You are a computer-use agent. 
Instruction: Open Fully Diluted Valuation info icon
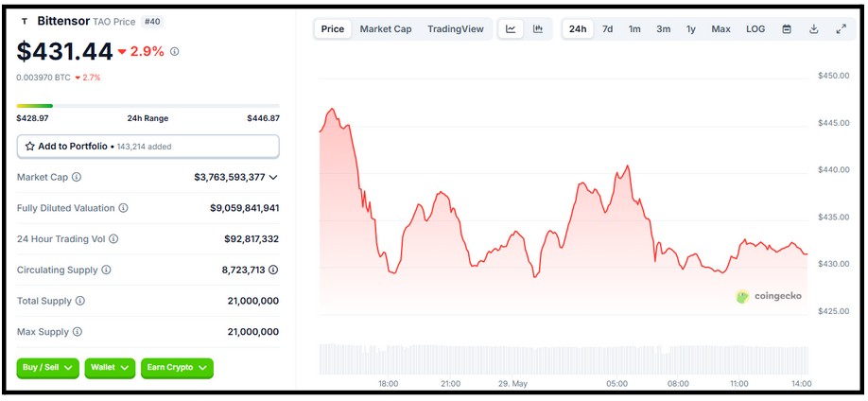coord(124,208)
